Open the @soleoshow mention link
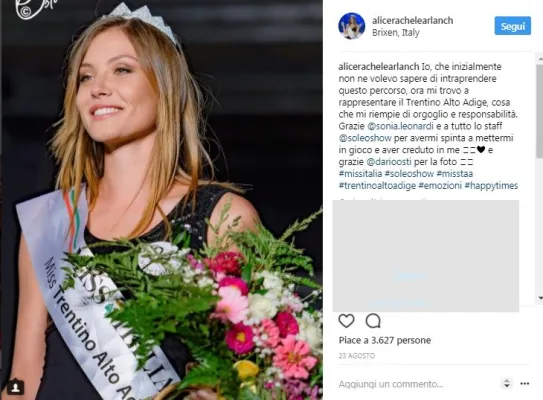This screenshot has width=543, height=400. (365, 138)
